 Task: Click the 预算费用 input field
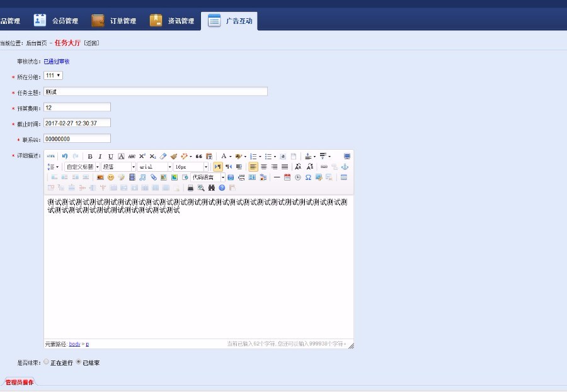77,108
